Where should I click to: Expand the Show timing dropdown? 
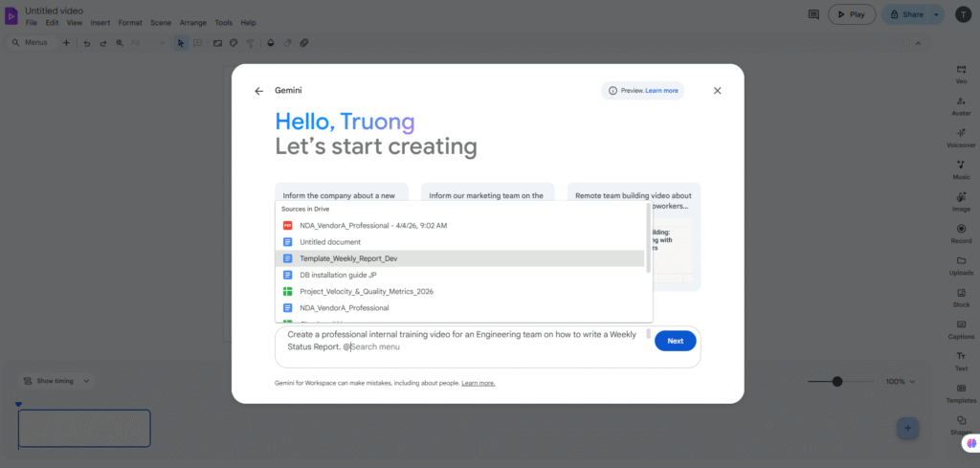(x=56, y=381)
